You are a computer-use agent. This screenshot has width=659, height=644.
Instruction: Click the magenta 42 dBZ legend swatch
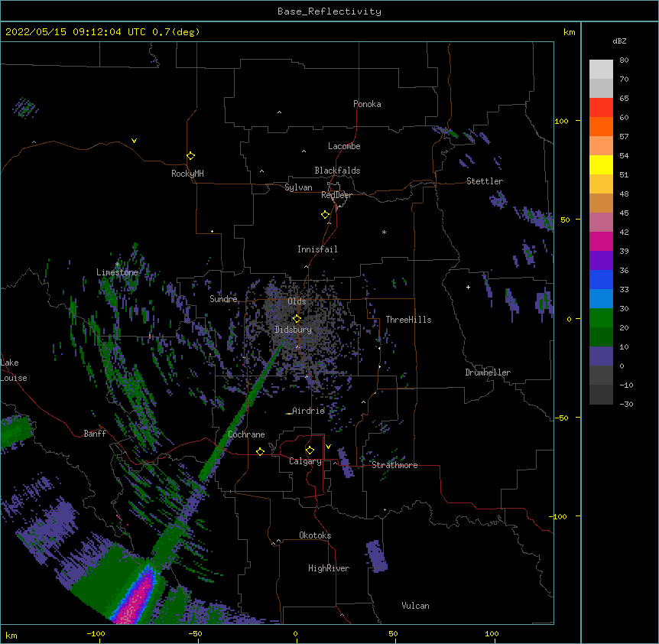click(x=601, y=241)
